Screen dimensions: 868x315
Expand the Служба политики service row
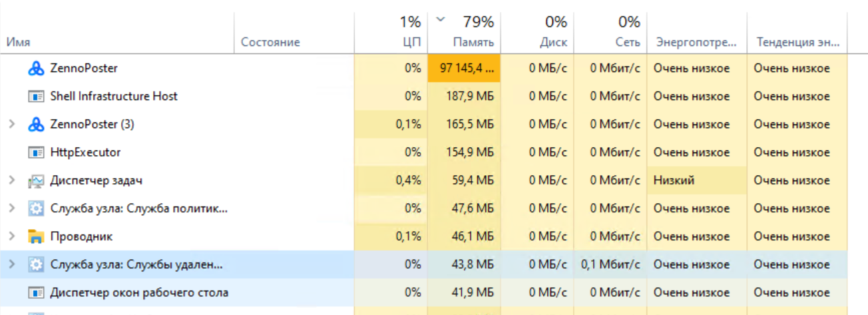coord(11,208)
